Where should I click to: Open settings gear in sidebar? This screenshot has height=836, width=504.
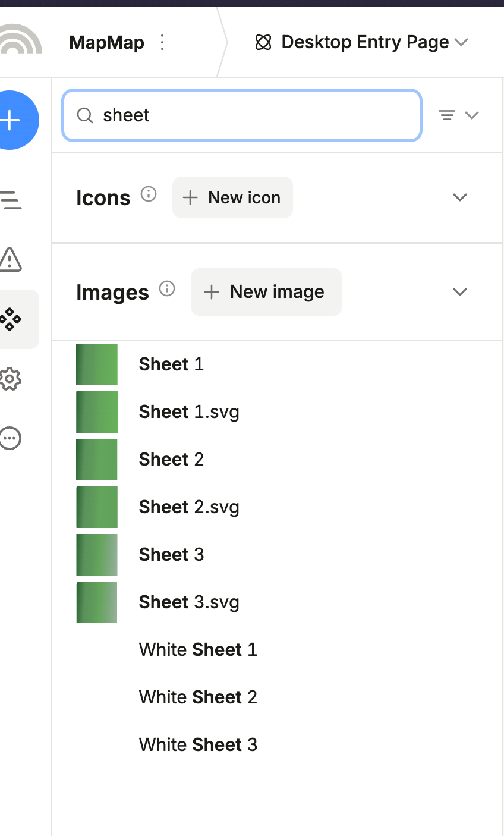(10, 379)
